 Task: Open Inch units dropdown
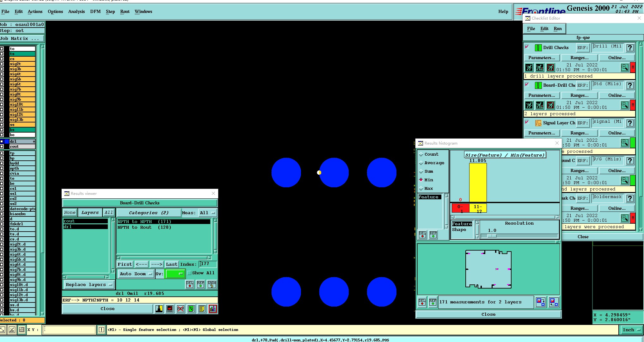coord(631,330)
